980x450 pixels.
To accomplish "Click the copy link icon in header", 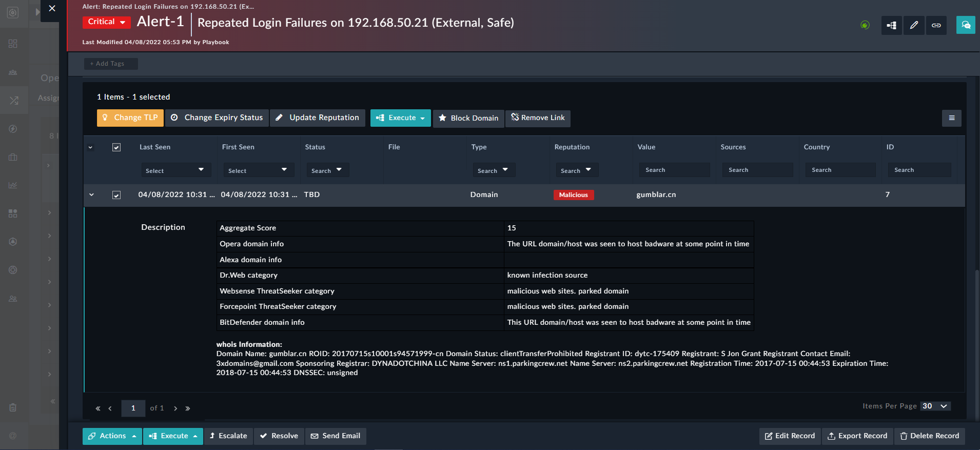I will pos(936,25).
